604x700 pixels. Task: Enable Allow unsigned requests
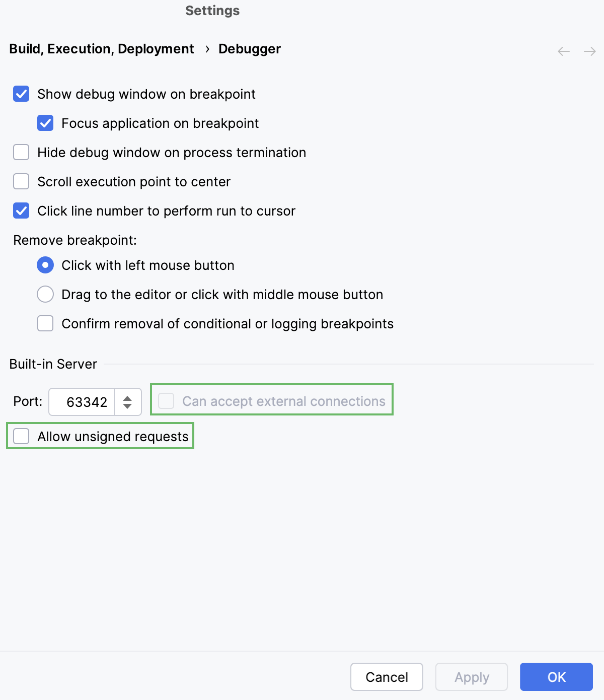(21, 436)
